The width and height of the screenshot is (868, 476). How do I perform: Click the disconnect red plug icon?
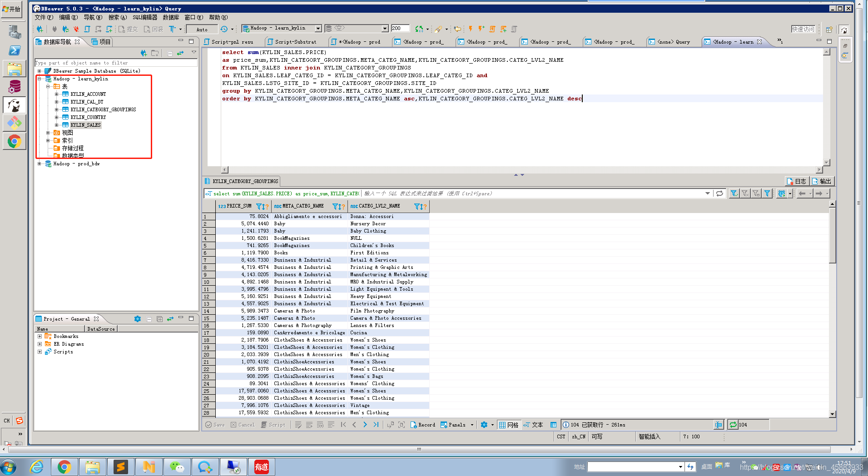76,29
